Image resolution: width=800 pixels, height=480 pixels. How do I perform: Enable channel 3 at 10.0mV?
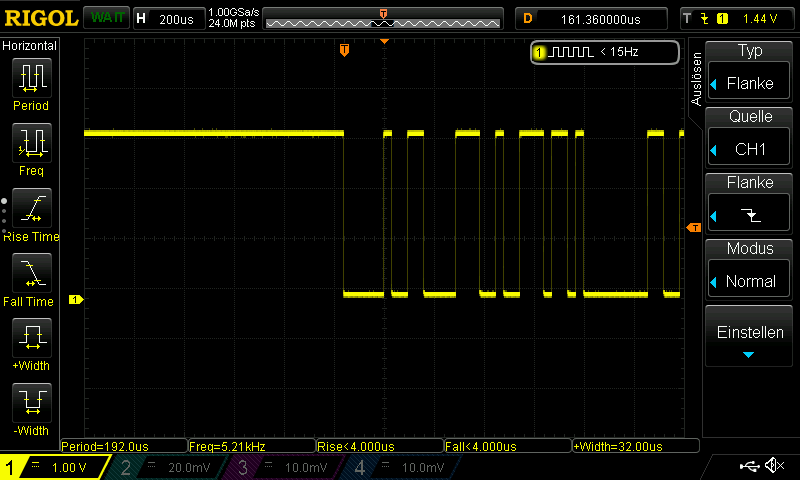[283, 467]
